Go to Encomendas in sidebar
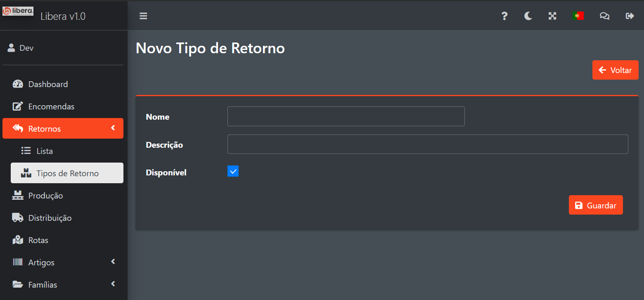 [51, 106]
